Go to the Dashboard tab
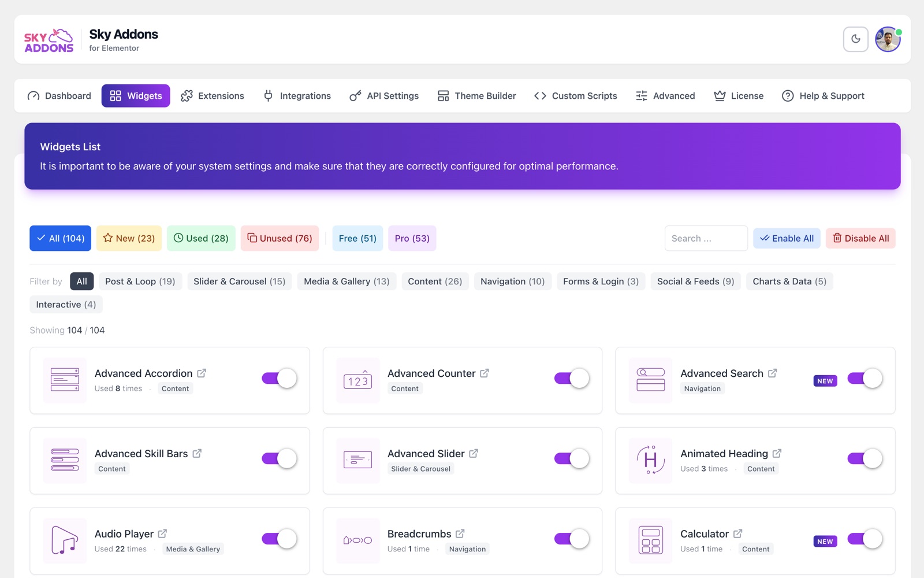Image resolution: width=924 pixels, height=578 pixels. pos(59,96)
